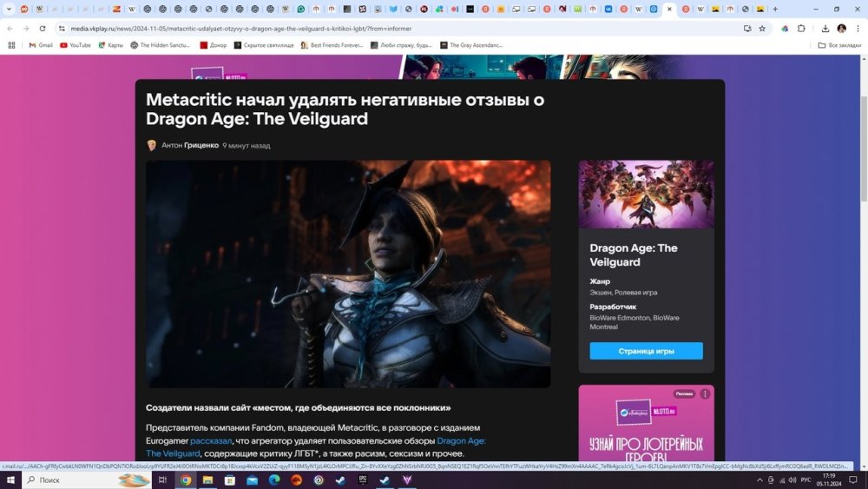Click the author avatar next to Антон Гриценко
This screenshot has height=489, width=868.
tap(152, 145)
